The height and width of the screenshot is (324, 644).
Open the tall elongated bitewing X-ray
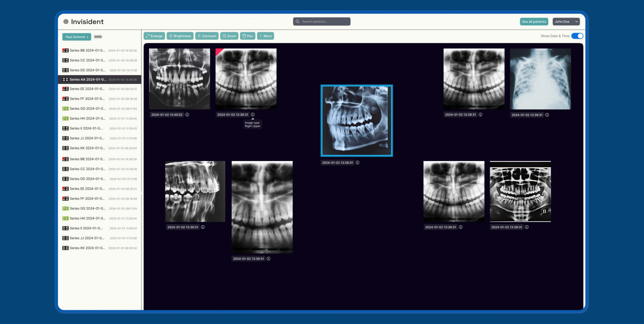(262, 207)
